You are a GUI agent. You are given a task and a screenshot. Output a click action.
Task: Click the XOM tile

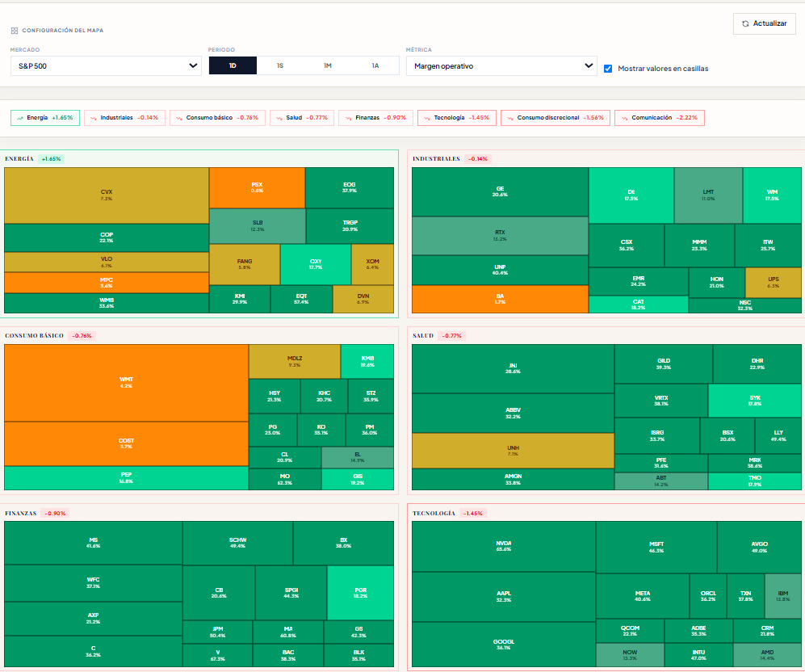coord(373,264)
